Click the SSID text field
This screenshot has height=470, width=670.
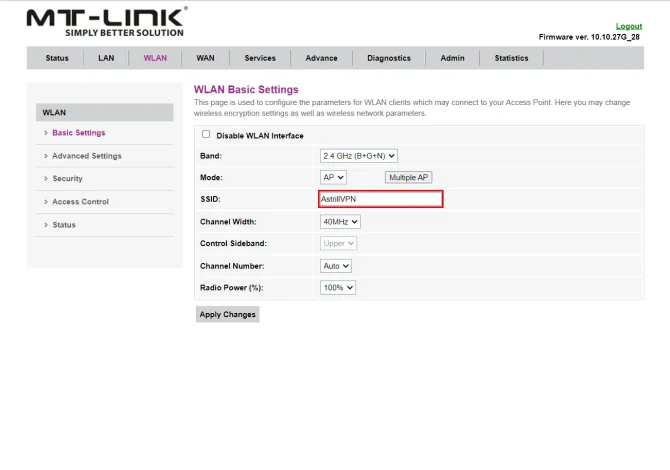coord(380,200)
